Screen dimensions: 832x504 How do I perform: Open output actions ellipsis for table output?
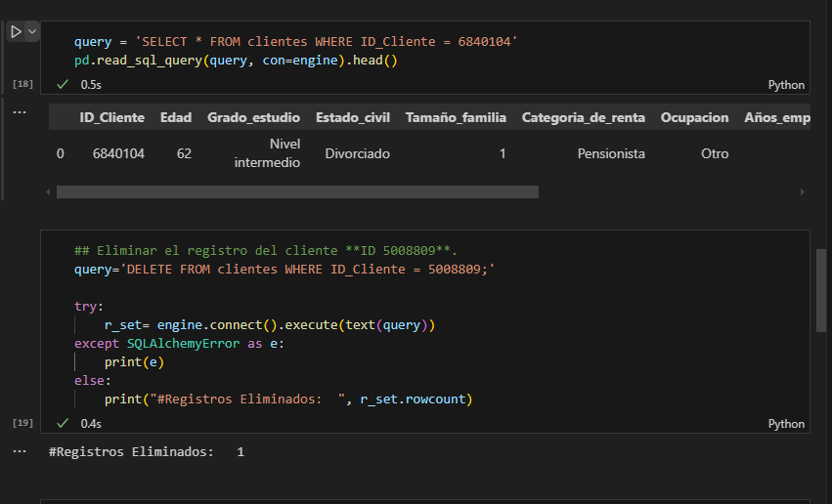pyautogui.click(x=20, y=111)
